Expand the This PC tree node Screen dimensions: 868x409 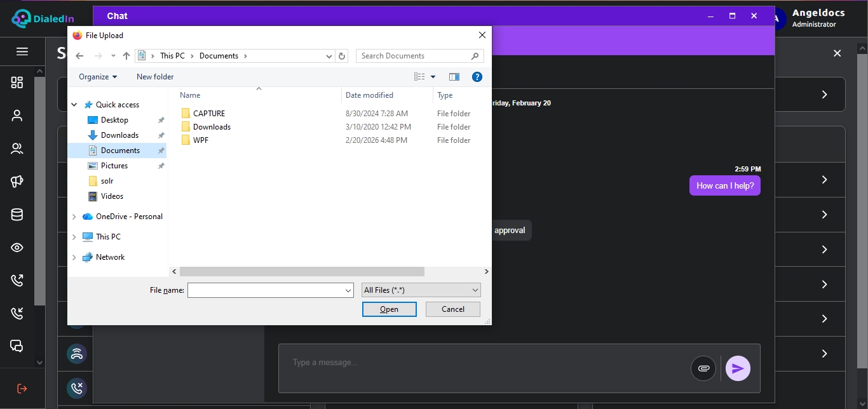tap(74, 237)
